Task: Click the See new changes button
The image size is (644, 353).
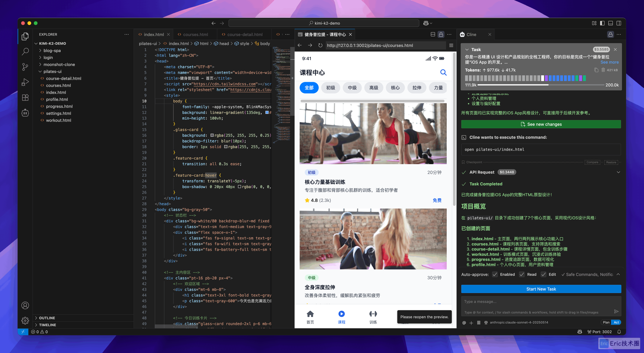Action: (541, 124)
